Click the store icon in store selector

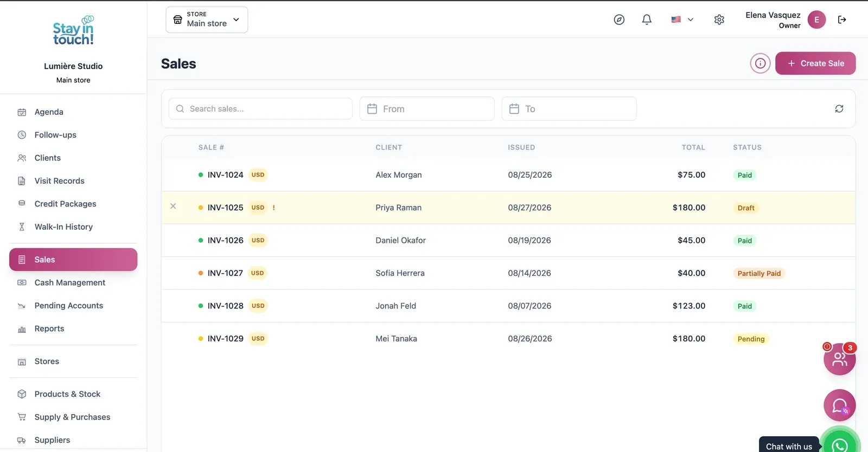(177, 20)
